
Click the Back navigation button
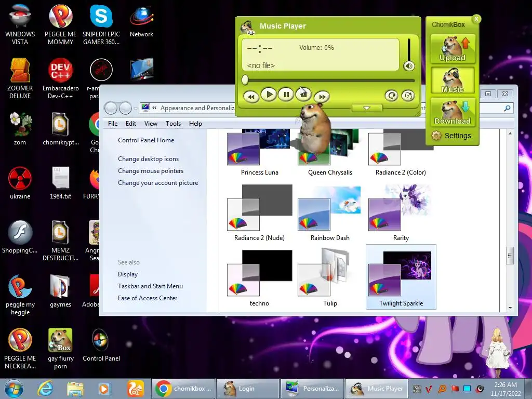click(111, 108)
